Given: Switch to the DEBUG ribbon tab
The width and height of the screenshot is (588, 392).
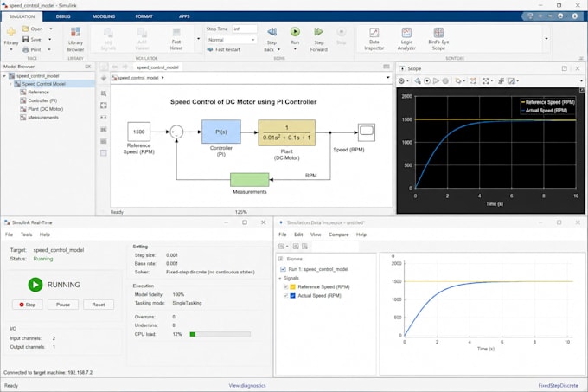Looking at the screenshot, I should (63, 16).
